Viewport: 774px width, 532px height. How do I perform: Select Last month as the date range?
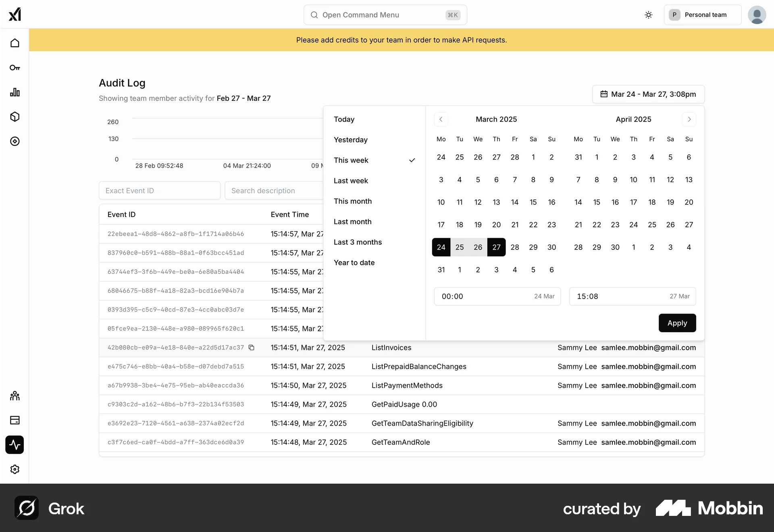352,221
